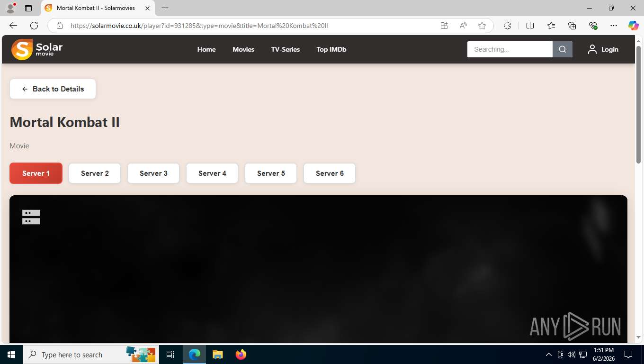Open the Copilot sidebar icon
This screenshot has width=644, height=364.
634,26
